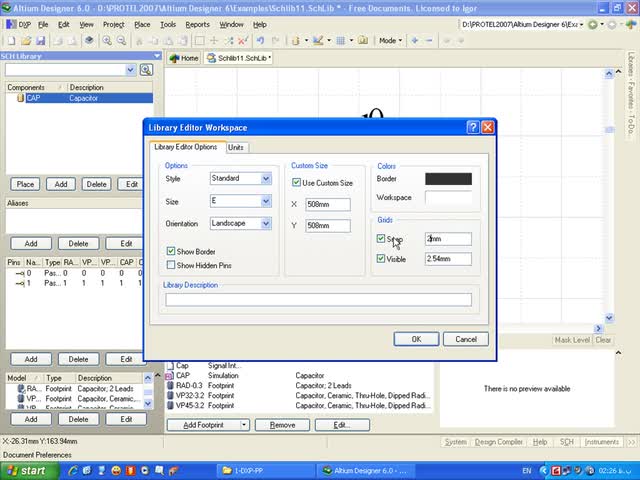Click the undo arrow toolbar icon
The width and height of the screenshot is (640, 480).
click(x=260, y=41)
